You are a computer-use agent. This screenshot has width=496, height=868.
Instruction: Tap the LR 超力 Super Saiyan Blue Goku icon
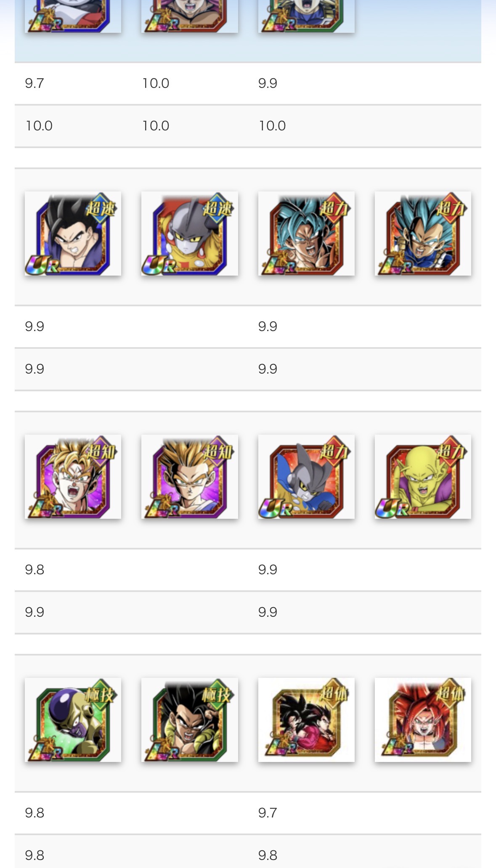(306, 234)
